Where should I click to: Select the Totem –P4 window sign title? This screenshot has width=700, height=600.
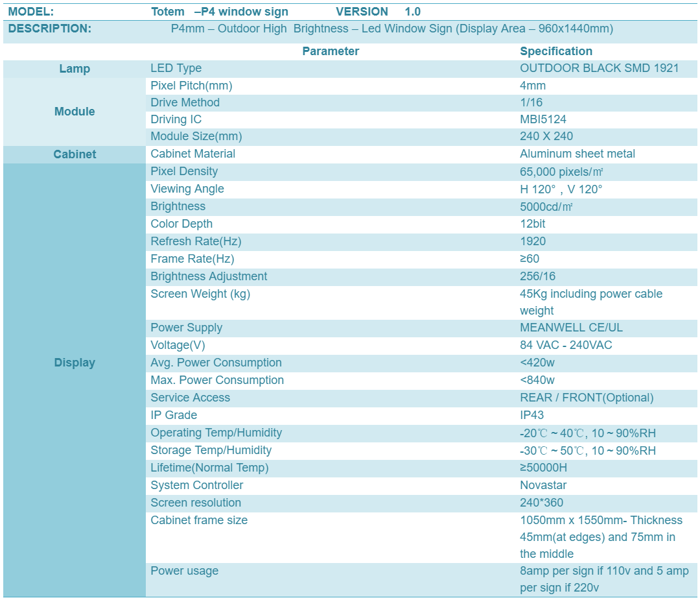pyautogui.click(x=220, y=12)
